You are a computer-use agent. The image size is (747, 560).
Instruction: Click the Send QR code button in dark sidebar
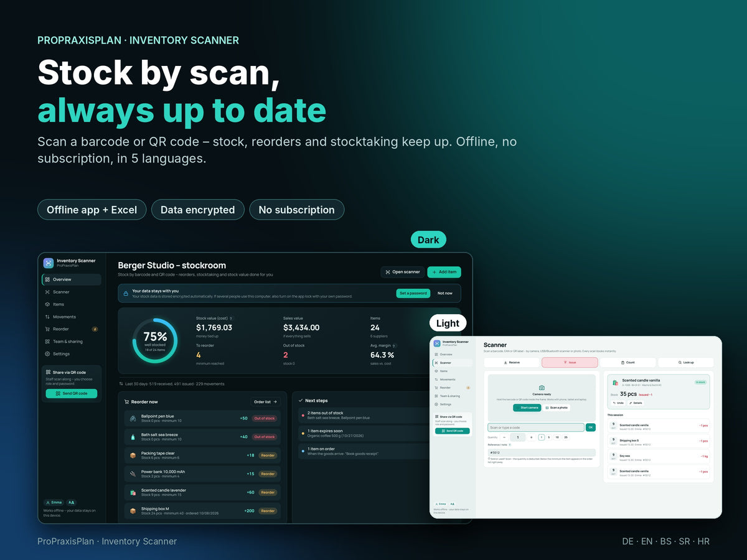tap(71, 393)
